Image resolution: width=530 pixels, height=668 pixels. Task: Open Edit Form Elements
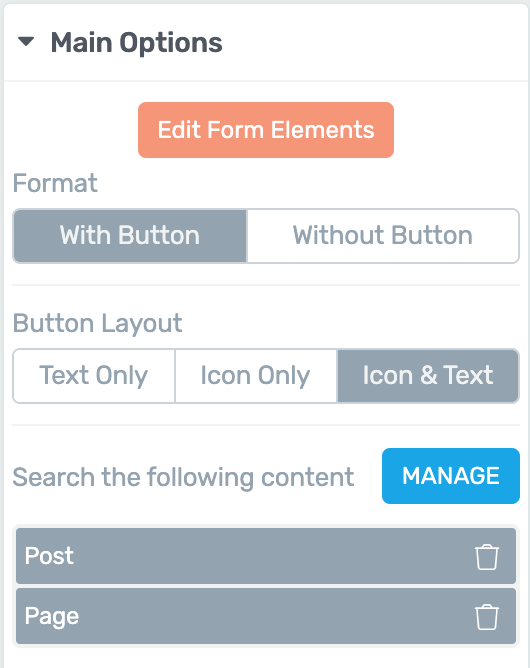[x=266, y=130]
